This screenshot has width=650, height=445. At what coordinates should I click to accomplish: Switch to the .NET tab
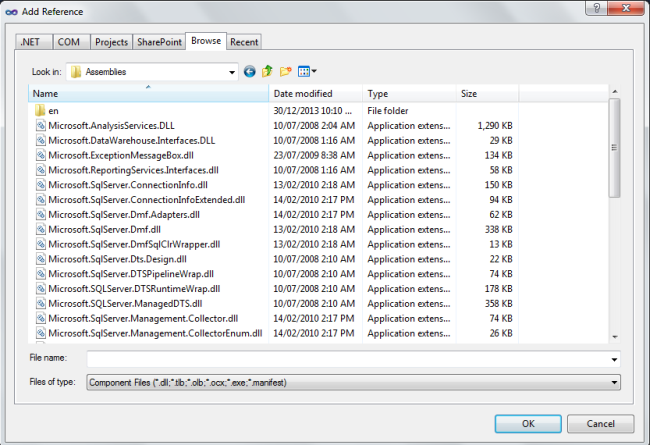coord(34,42)
